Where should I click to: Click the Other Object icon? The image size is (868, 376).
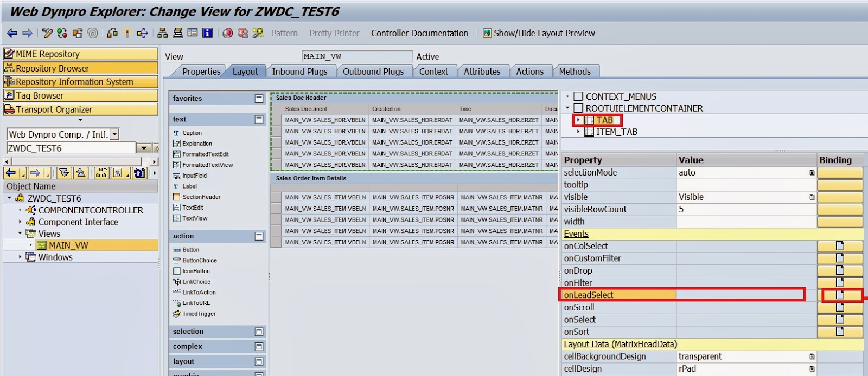pyautogui.click(x=77, y=34)
